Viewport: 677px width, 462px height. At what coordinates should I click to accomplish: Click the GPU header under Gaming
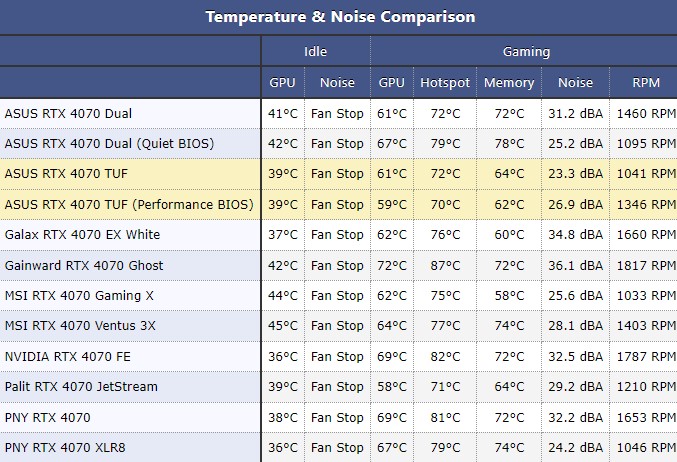pyautogui.click(x=391, y=83)
